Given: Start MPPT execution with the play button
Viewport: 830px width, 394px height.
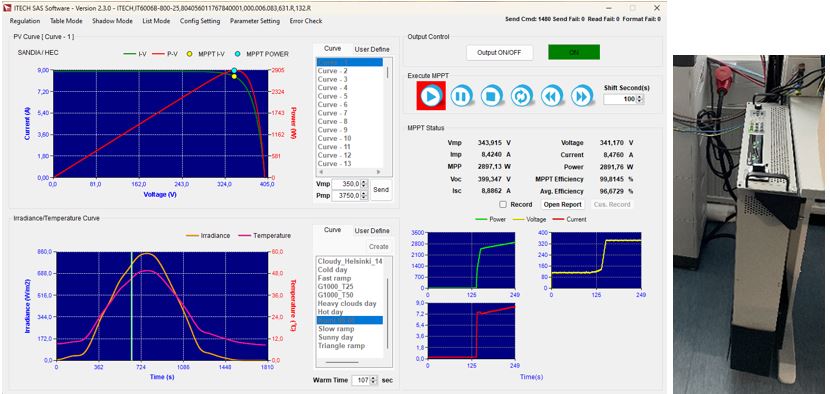Looking at the screenshot, I should [x=431, y=96].
